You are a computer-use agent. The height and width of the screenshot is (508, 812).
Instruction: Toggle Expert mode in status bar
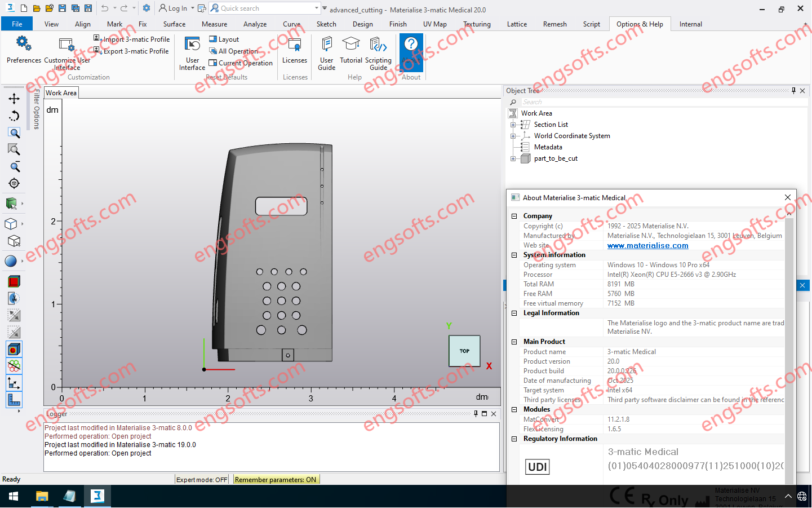coord(202,480)
